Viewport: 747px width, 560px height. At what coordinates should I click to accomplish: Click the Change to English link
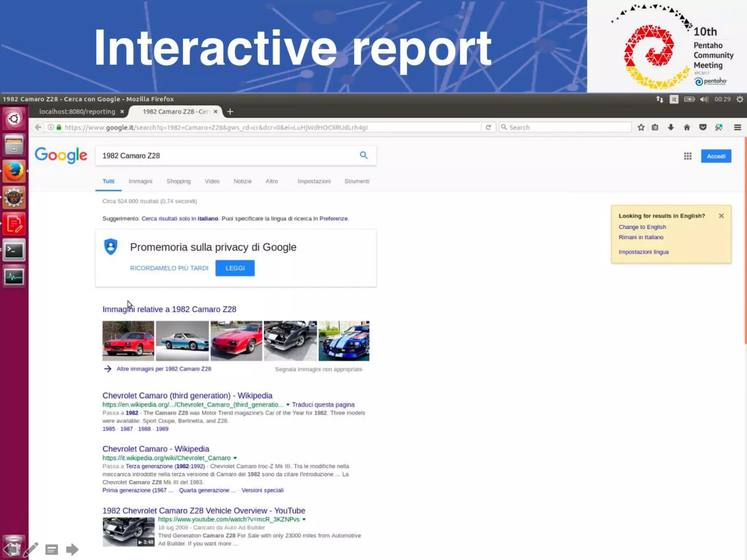pos(642,227)
